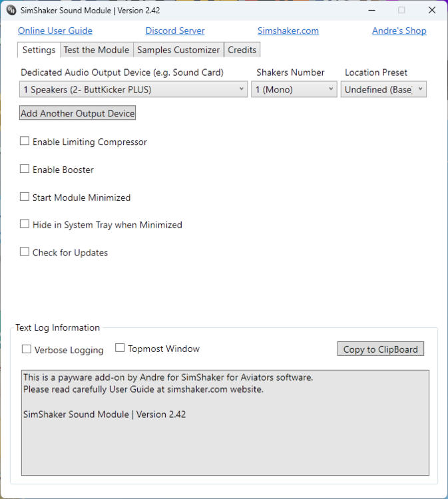Expand the Shakers Number dropdown
Image resolution: width=448 pixels, height=499 pixels.
(x=294, y=90)
